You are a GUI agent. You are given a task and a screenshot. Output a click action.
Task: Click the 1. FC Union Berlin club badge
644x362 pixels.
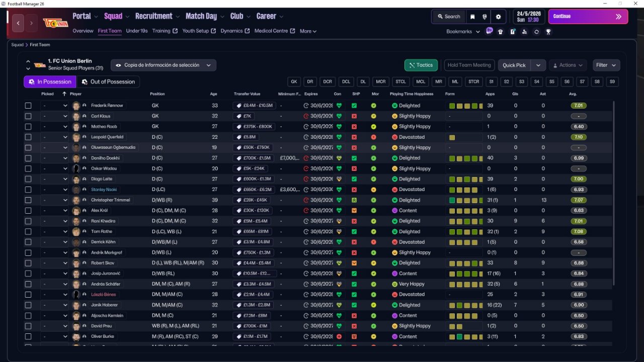[55, 23]
